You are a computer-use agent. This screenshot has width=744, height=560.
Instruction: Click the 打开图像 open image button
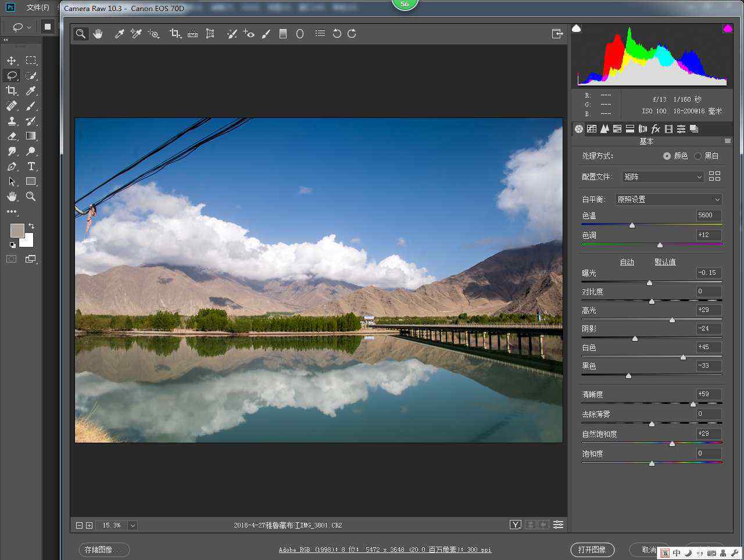point(592,550)
